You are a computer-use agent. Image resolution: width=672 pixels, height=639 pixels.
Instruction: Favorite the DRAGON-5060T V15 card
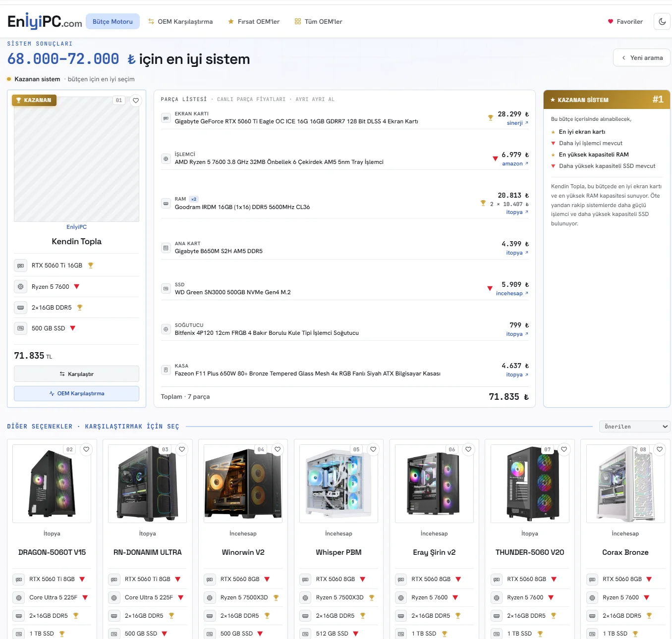pos(86,449)
